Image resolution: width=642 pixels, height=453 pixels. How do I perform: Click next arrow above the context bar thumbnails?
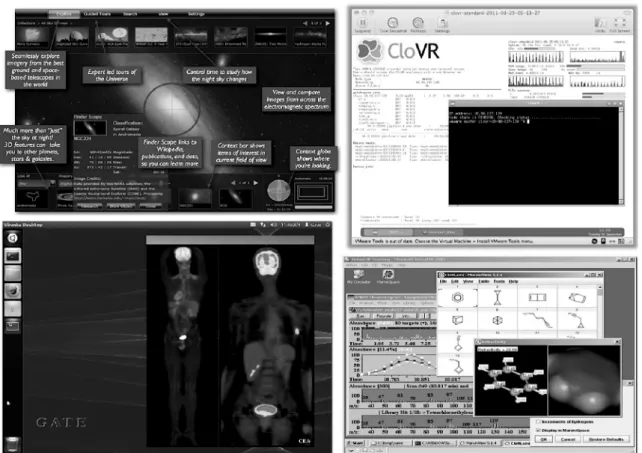tap(255, 183)
